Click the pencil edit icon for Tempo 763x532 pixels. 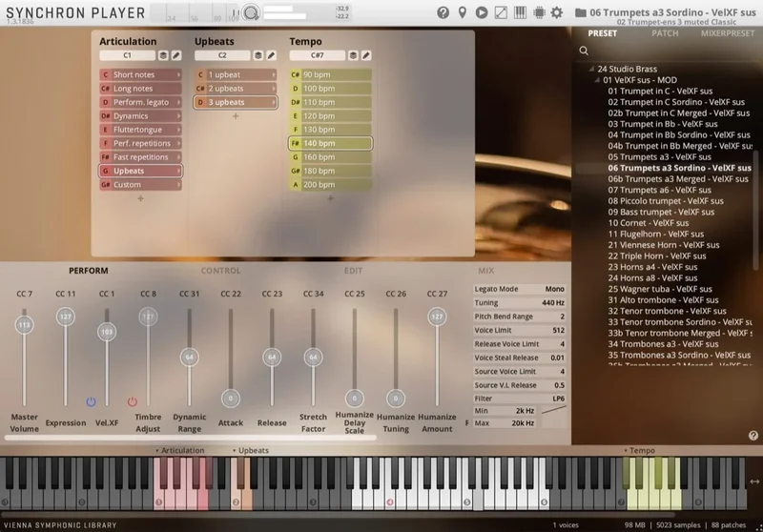coord(366,55)
